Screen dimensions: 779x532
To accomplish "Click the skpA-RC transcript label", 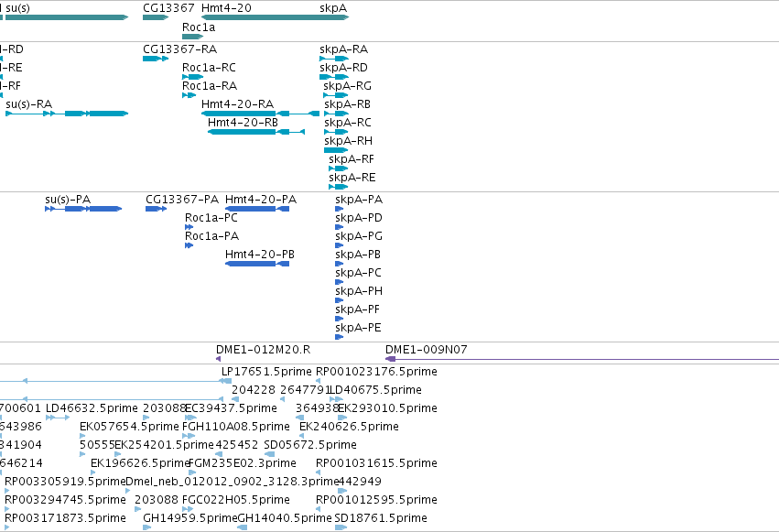I will point(348,123).
